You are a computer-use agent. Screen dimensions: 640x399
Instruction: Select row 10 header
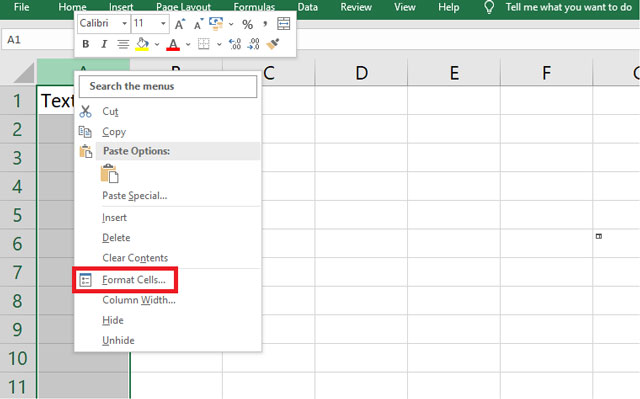[18, 358]
